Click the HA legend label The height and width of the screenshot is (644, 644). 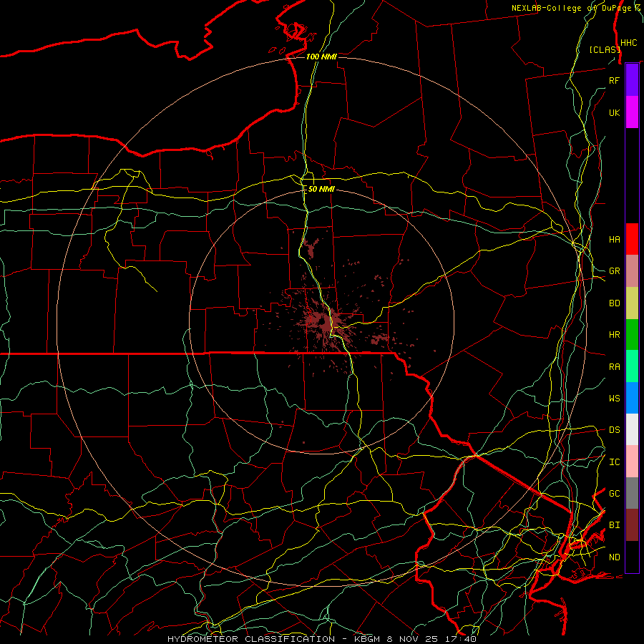pyautogui.click(x=614, y=239)
